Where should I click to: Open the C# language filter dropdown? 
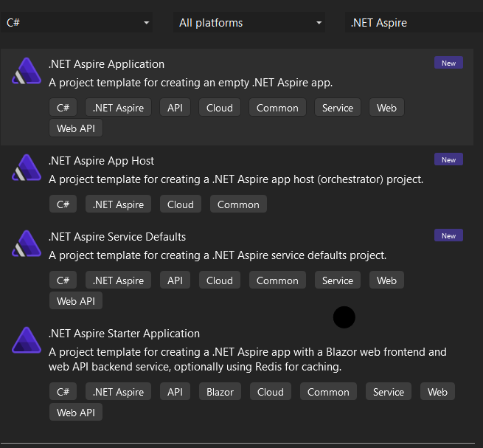pos(77,23)
